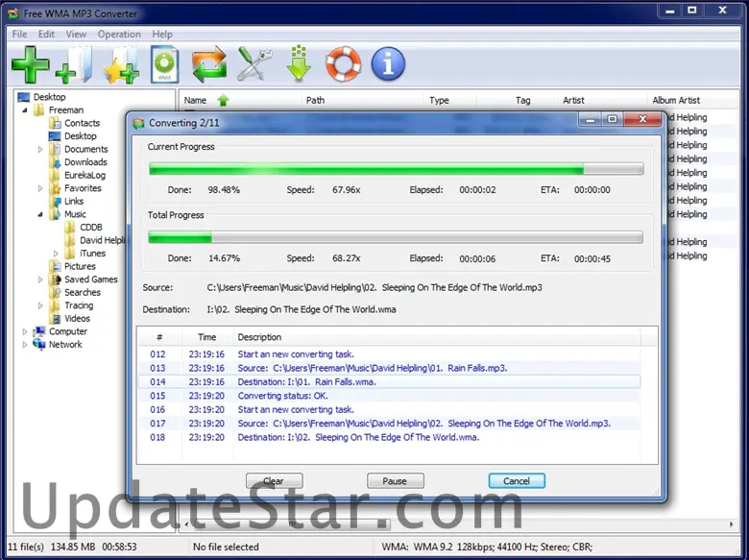The width and height of the screenshot is (749, 560).
Task: Click the Add folder icon with small plus
Action: tap(75, 64)
